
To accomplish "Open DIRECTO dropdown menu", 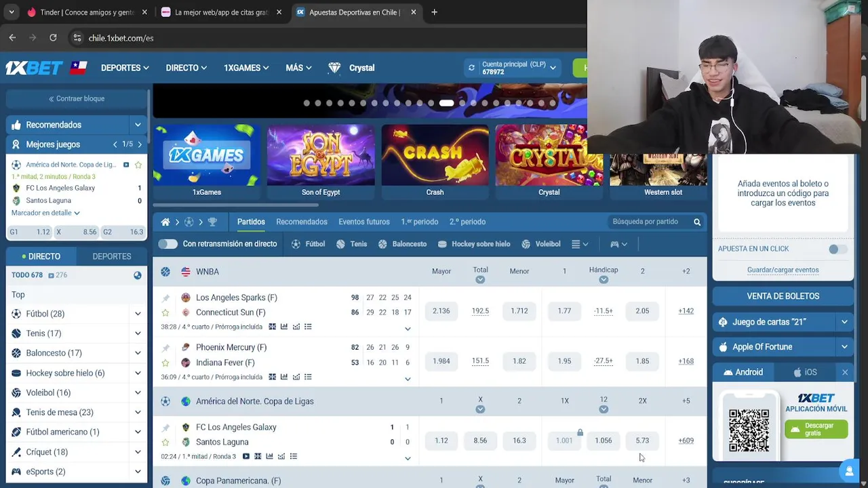I will coord(186,68).
